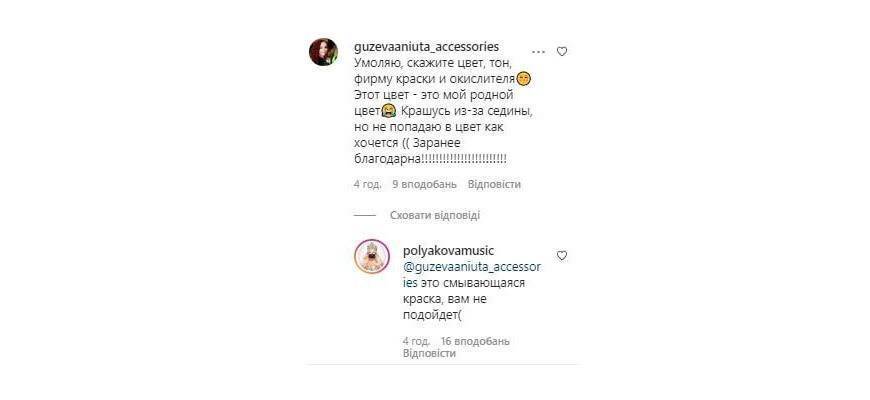The height and width of the screenshot is (400, 870).
Task: Open more options menu on guzevaaniuta's comment
Action: click(538, 52)
